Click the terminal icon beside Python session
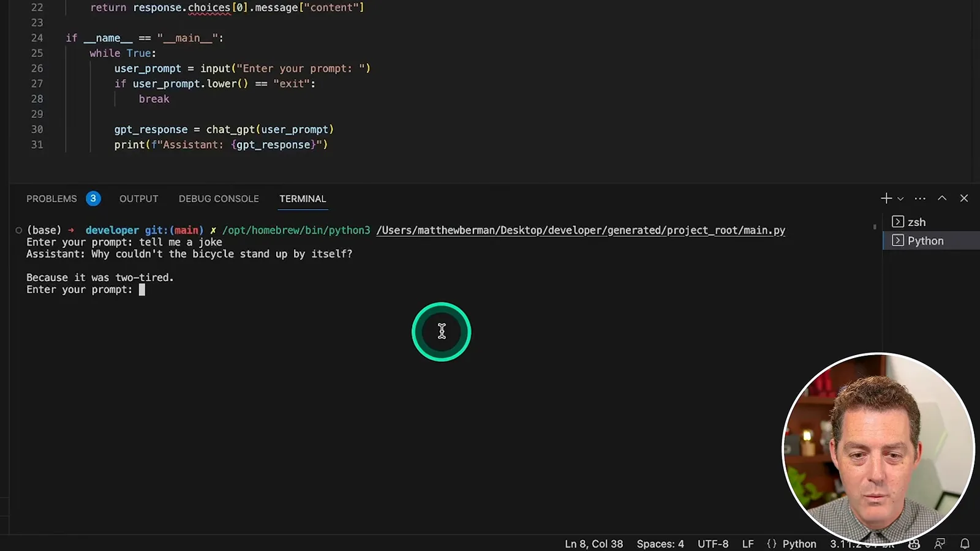Image resolution: width=980 pixels, height=551 pixels. 898,241
